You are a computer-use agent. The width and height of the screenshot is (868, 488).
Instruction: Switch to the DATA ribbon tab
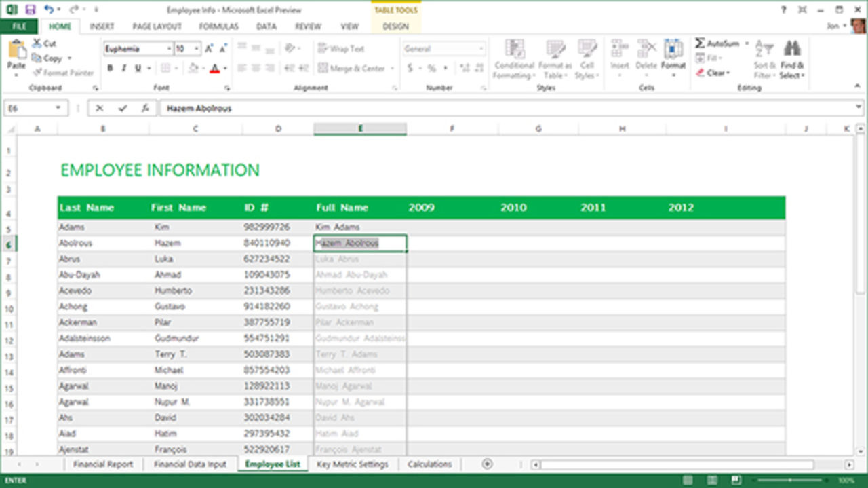266,26
